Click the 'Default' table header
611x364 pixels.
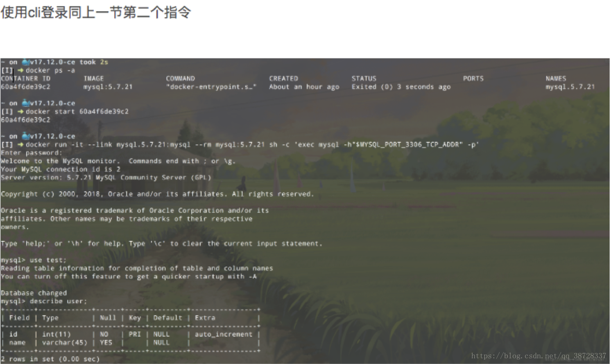168,318
